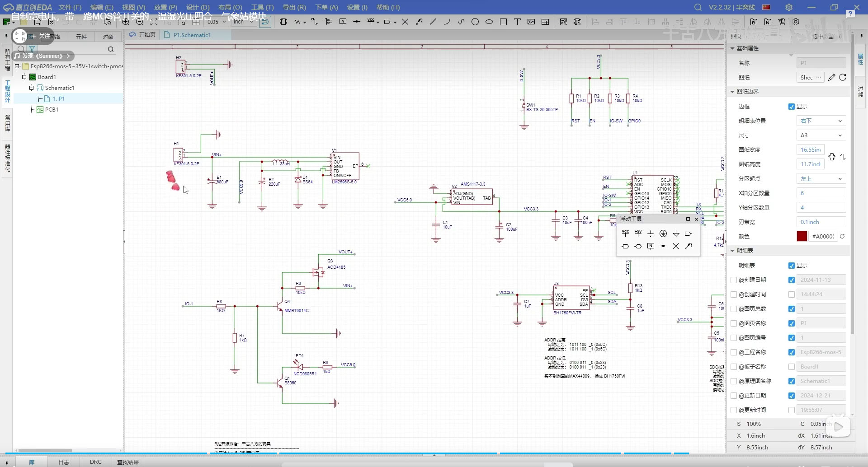The height and width of the screenshot is (467, 868).
Task: Toggle the 明细表 显示 checkbox
Action: point(791,266)
